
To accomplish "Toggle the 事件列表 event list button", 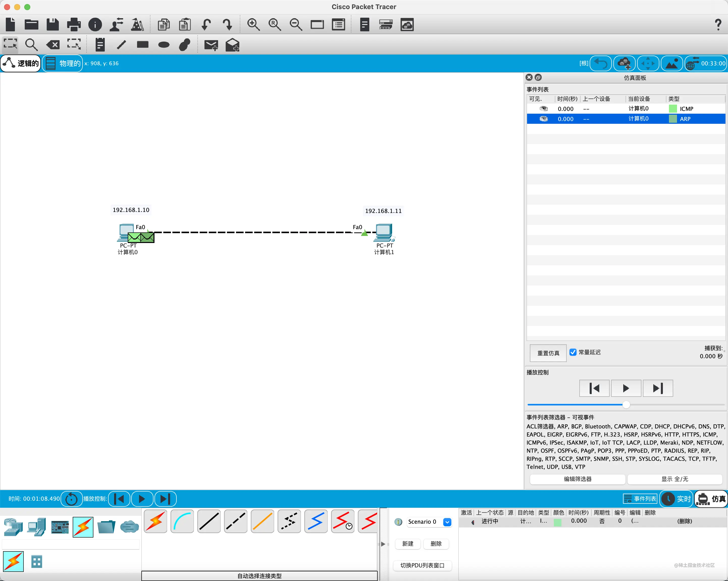I will click(640, 499).
